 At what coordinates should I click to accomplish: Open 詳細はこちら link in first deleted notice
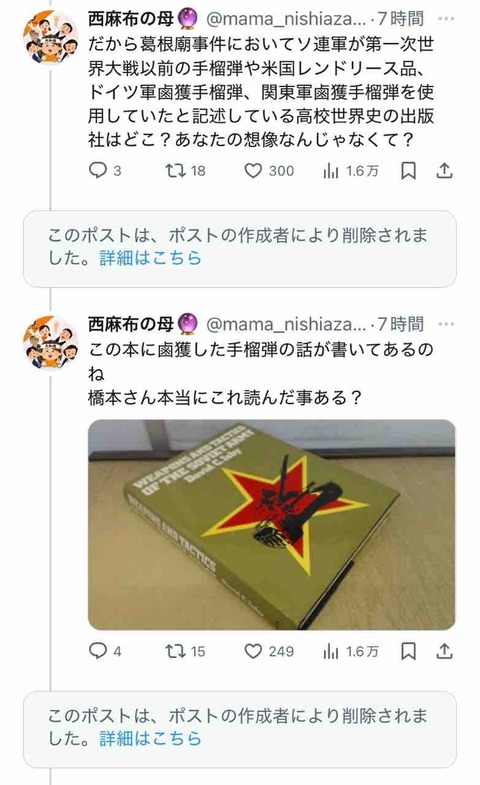[x=150, y=258]
